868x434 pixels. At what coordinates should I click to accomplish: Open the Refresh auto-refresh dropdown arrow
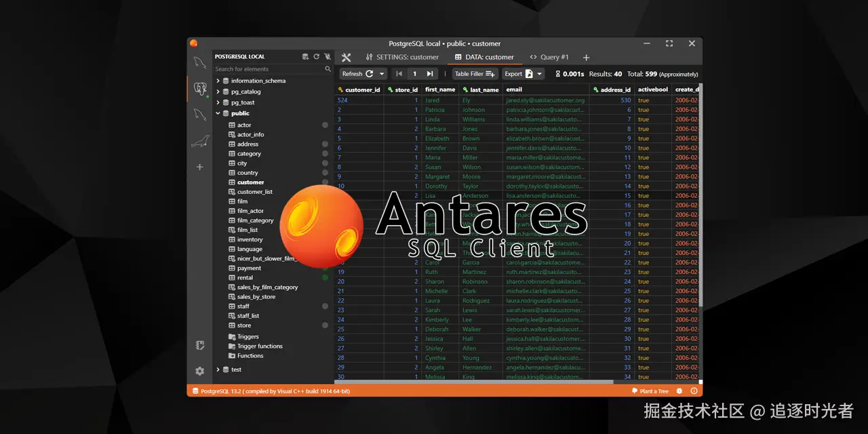382,74
